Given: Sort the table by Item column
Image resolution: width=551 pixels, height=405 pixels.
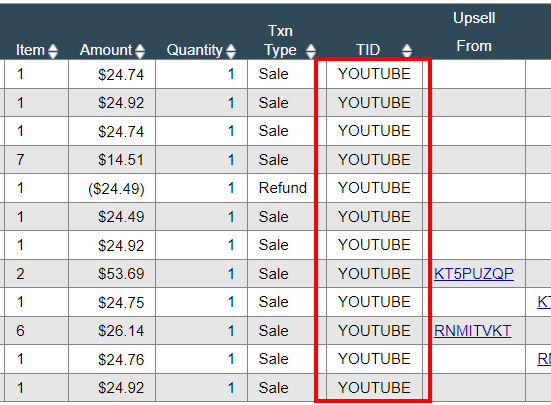Looking at the screenshot, I should [x=53, y=51].
